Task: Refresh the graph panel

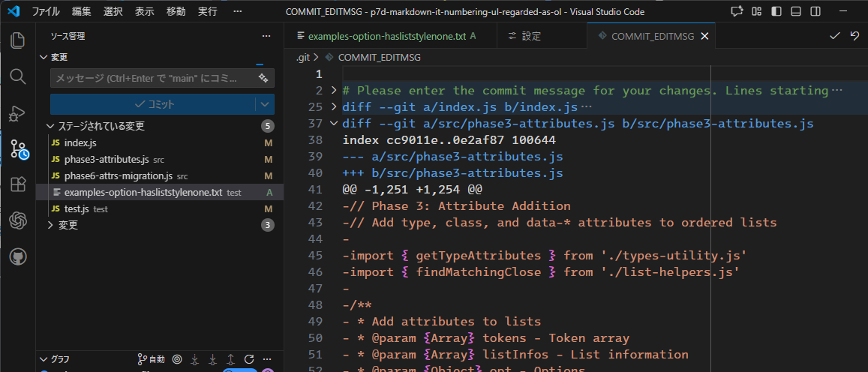Action: click(249, 359)
